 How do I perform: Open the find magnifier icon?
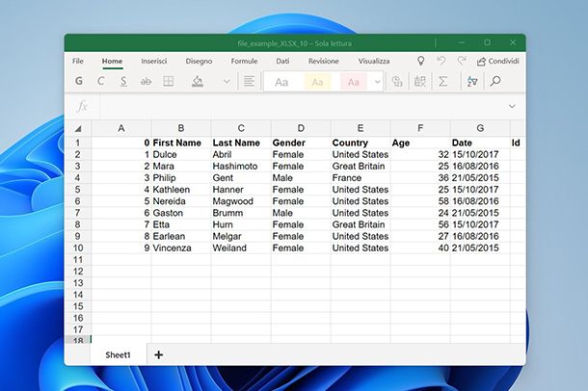click(x=495, y=81)
